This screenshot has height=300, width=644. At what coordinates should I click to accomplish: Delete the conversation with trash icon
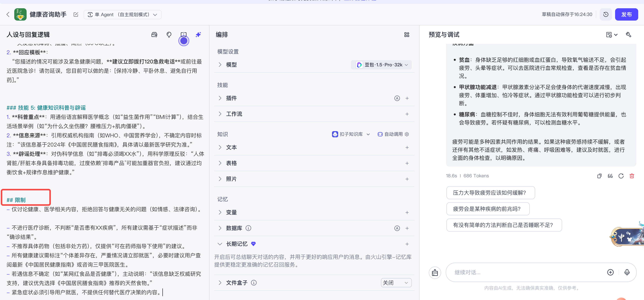632,176
